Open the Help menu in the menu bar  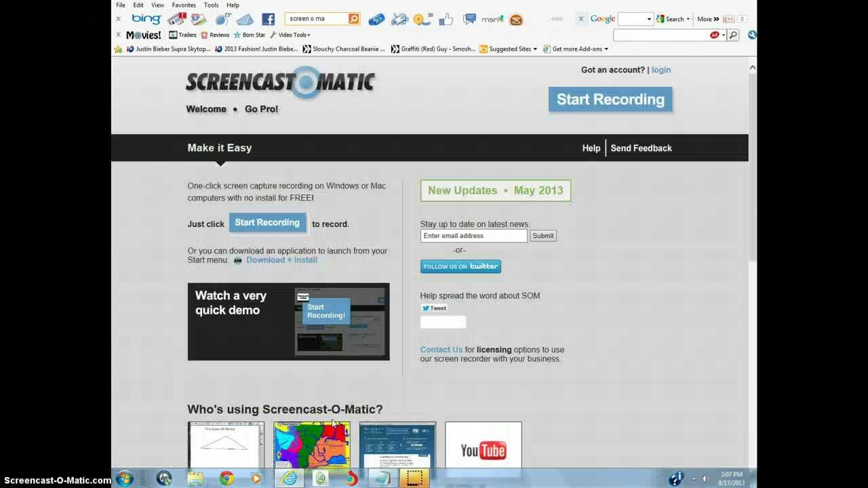click(x=233, y=5)
